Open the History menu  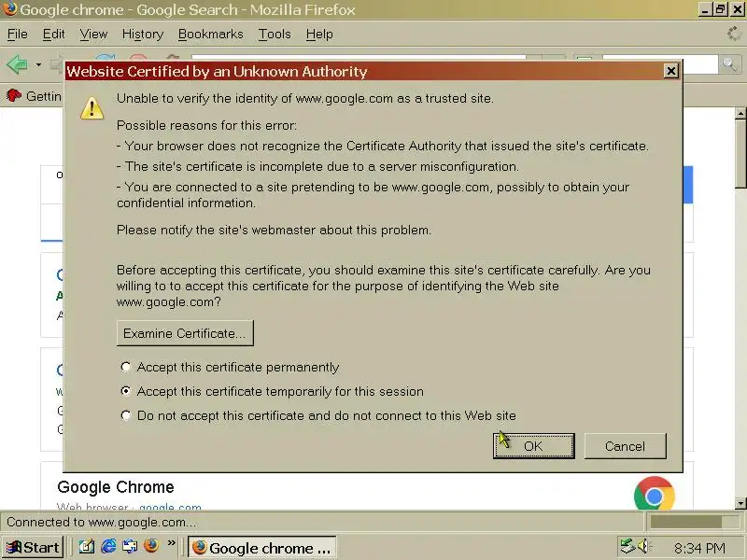click(x=143, y=35)
